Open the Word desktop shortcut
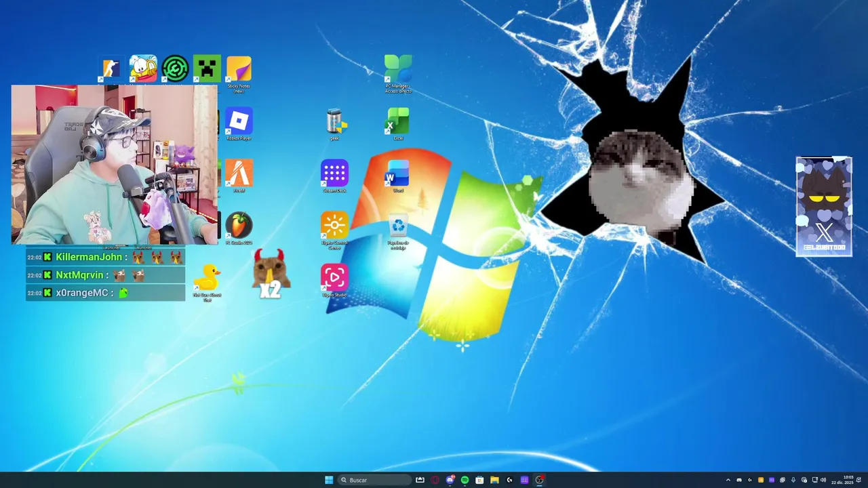868x488 pixels. (398, 176)
